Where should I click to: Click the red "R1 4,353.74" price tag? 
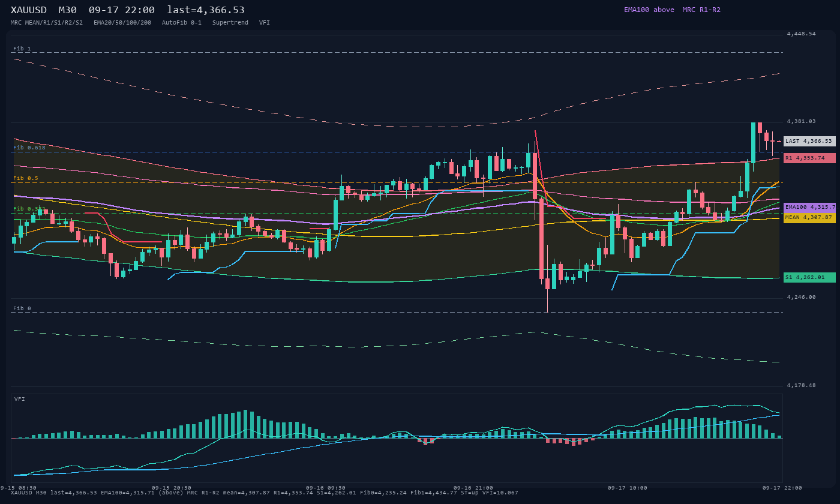809,158
